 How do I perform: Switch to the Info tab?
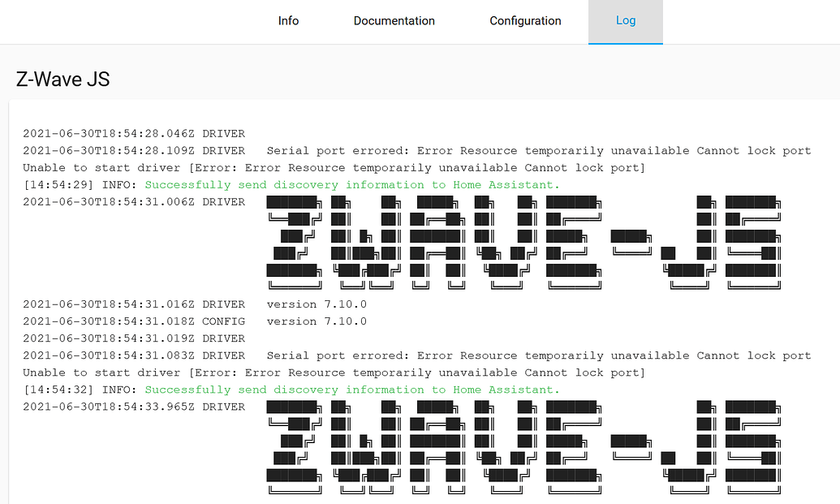click(x=288, y=21)
